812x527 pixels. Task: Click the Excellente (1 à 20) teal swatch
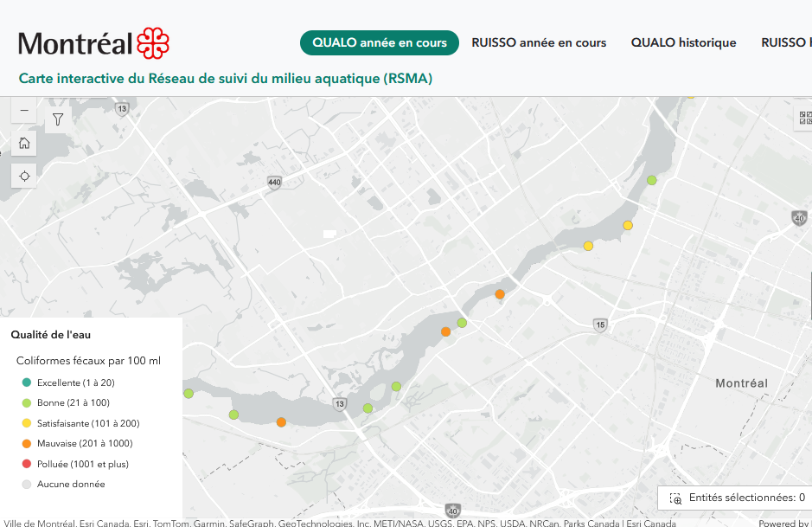click(x=27, y=382)
